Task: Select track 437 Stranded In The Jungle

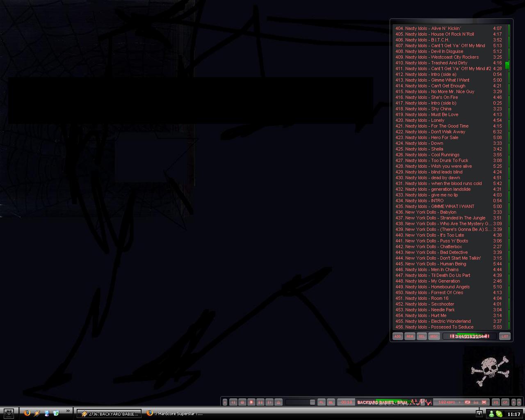Action: 448,218
